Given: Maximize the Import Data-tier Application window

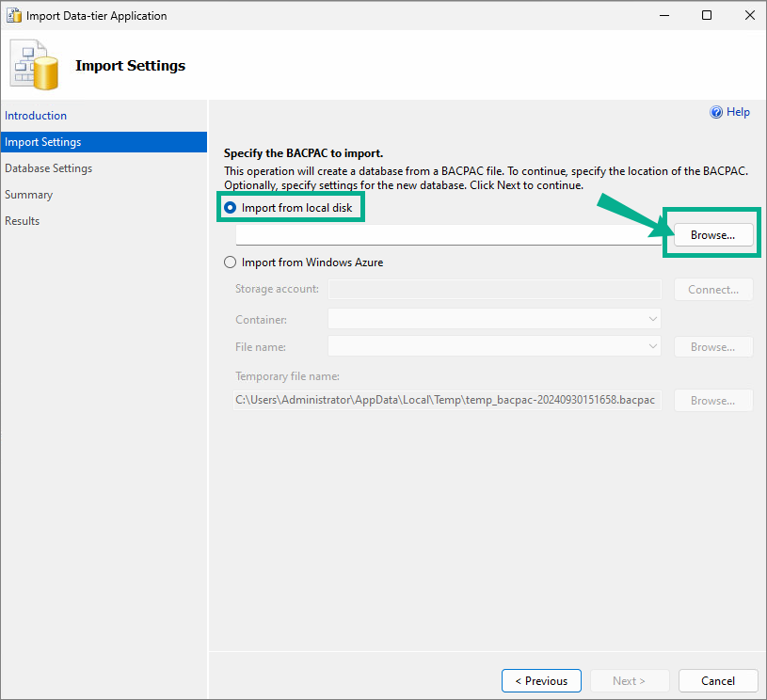Looking at the screenshot, I should pyautogui.click(x=707, y=16).
